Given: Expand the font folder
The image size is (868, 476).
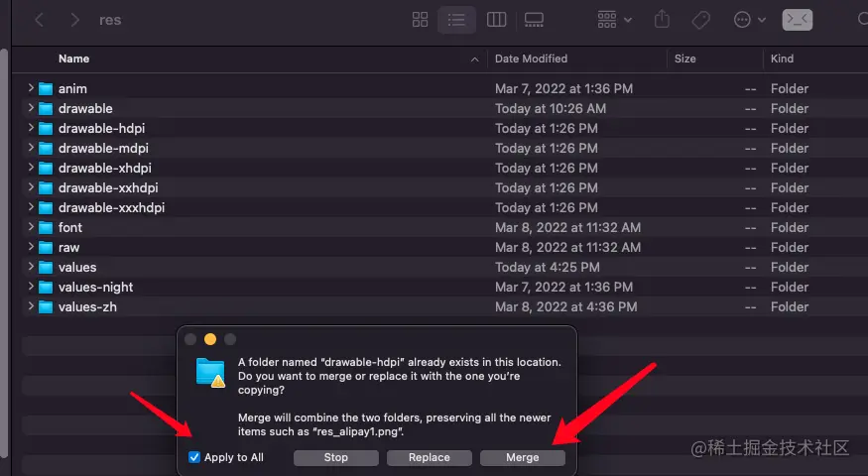Looking at the screenshot, I should pos(31,227).
